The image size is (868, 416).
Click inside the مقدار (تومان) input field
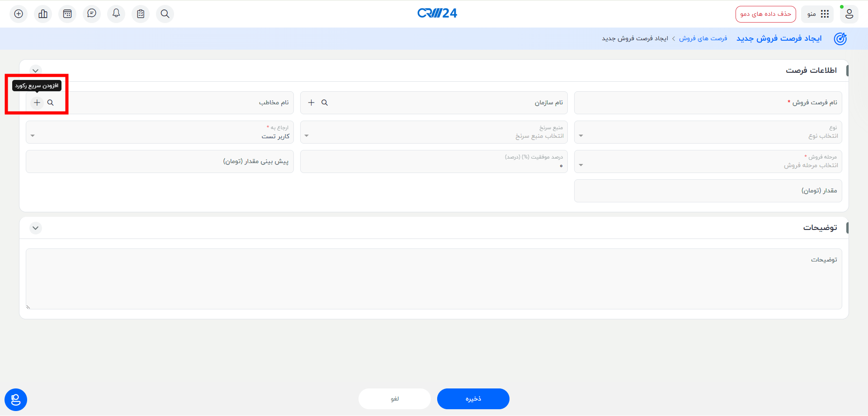[708, 191]
